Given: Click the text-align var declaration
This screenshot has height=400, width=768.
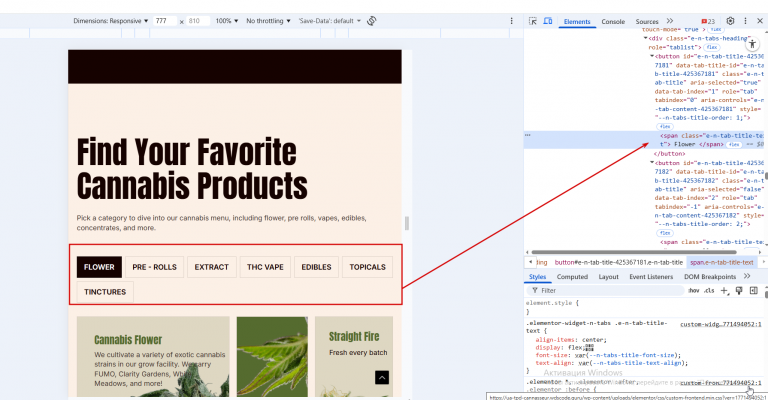Looking at the screenshot, I should coord(612,363).
